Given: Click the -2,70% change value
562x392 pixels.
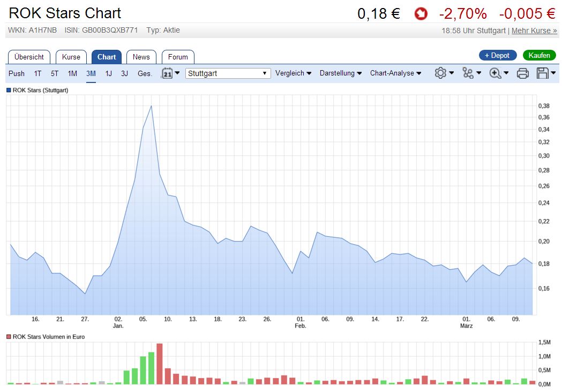Looking at the screenshot, I should (x=463, y=14).
